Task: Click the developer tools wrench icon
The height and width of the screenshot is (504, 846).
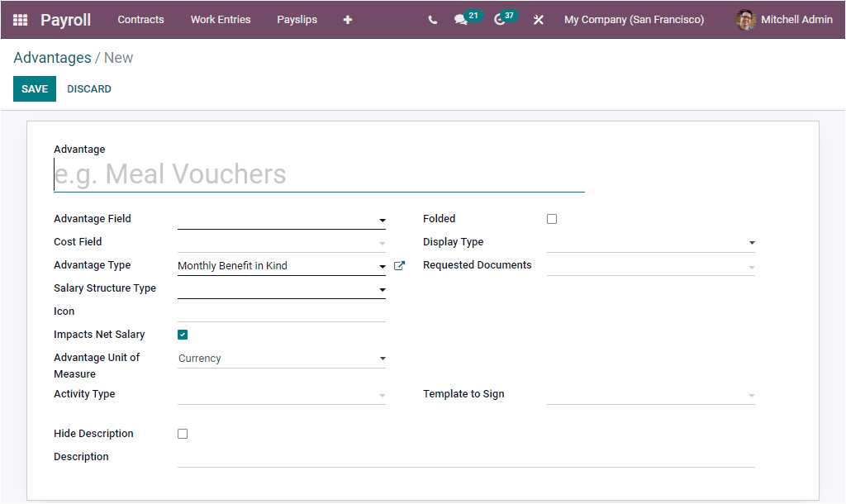Action: [538, 19]
